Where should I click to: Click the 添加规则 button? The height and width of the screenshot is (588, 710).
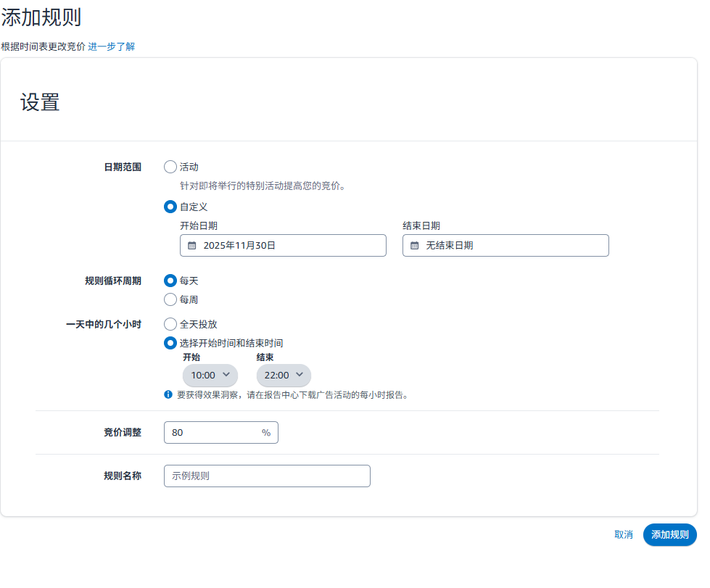pos(669,534)
